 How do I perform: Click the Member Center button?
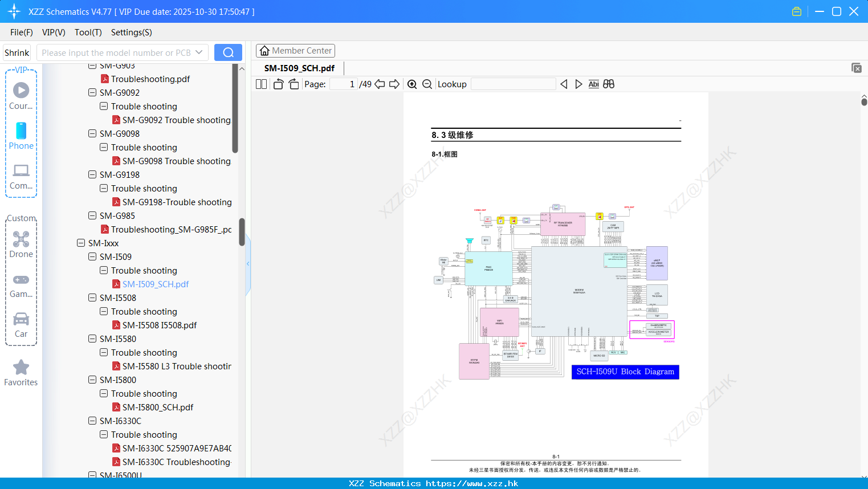point(295,51)
